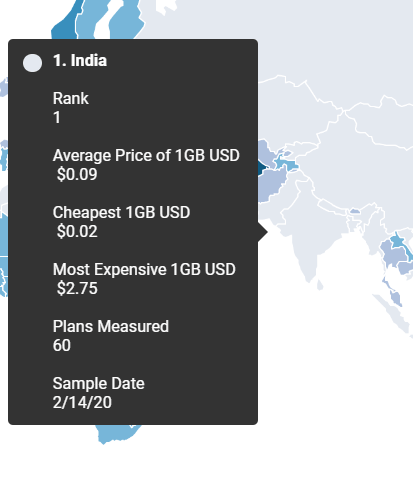
Task: Select Thailand on the map
Action: 393,255
